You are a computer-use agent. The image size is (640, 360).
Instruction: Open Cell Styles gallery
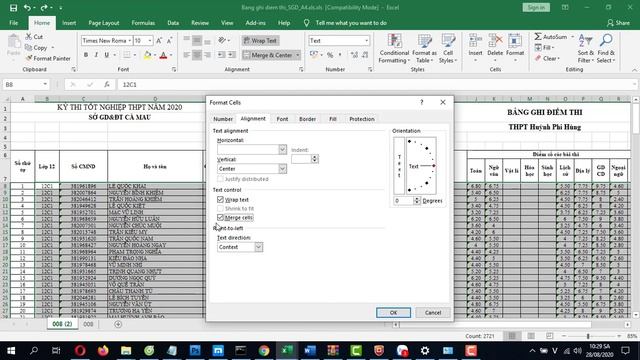pos(448,49)
